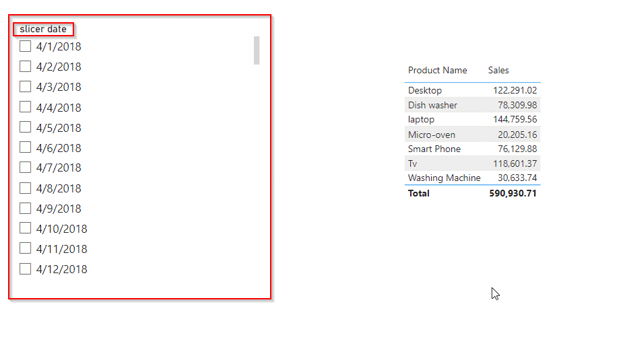Viewport: 629px width, 364px height.
Task: Check the 4/8/2018 checkbox
Action: (x=26, y=188)
